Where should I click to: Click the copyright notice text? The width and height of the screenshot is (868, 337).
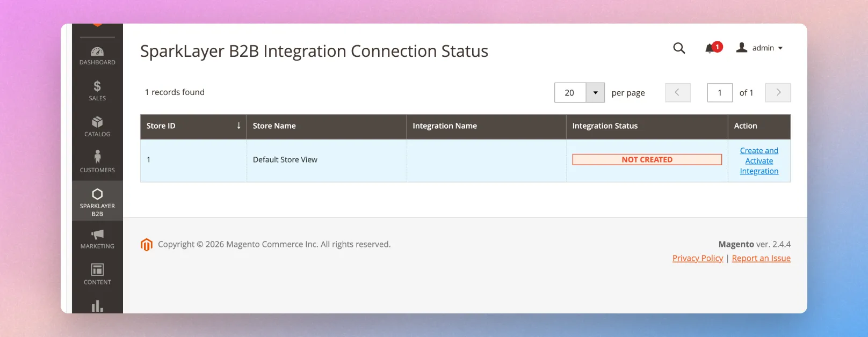tap(274, 244)
